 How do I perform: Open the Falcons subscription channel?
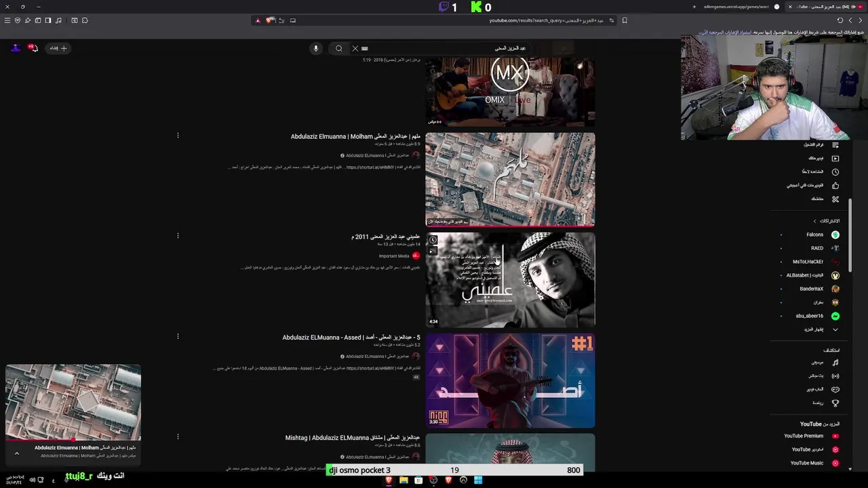(822, 235)
